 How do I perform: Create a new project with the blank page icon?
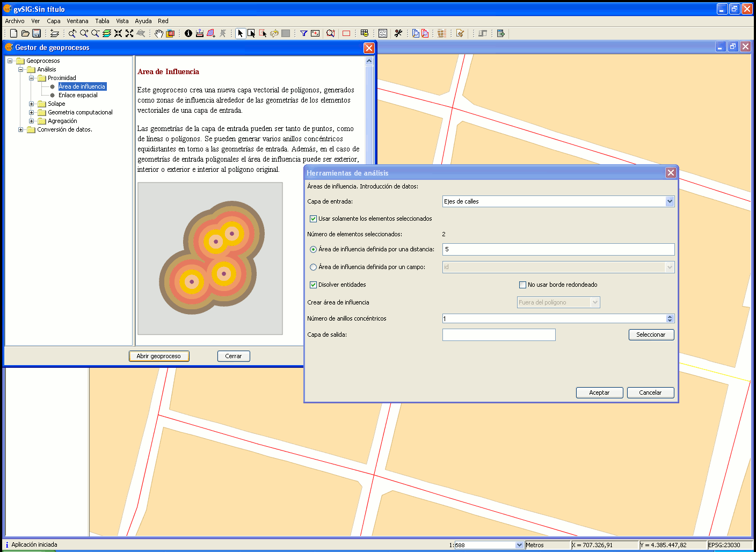tap(14, 33)
